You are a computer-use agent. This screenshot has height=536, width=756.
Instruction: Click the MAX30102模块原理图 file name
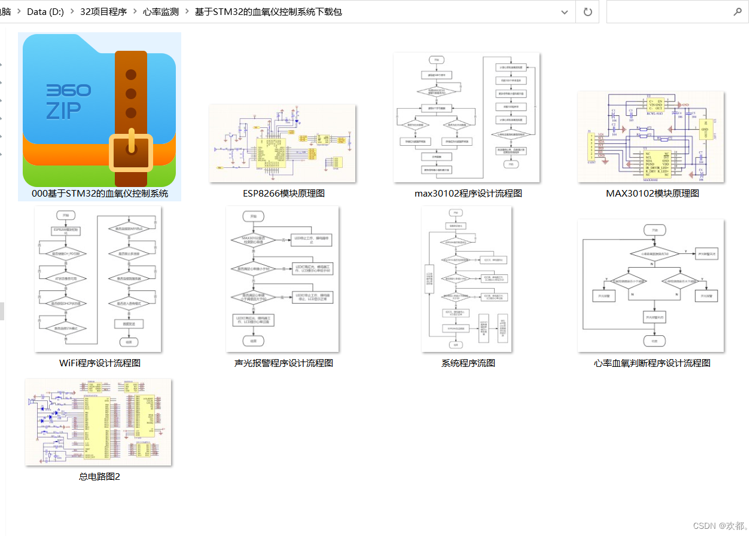point(653,194)
